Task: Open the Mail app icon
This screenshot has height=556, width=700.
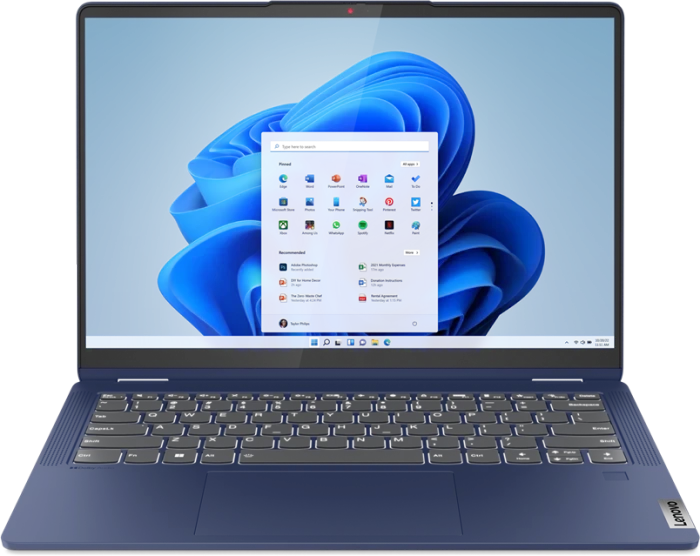Action: click(389, 179)
